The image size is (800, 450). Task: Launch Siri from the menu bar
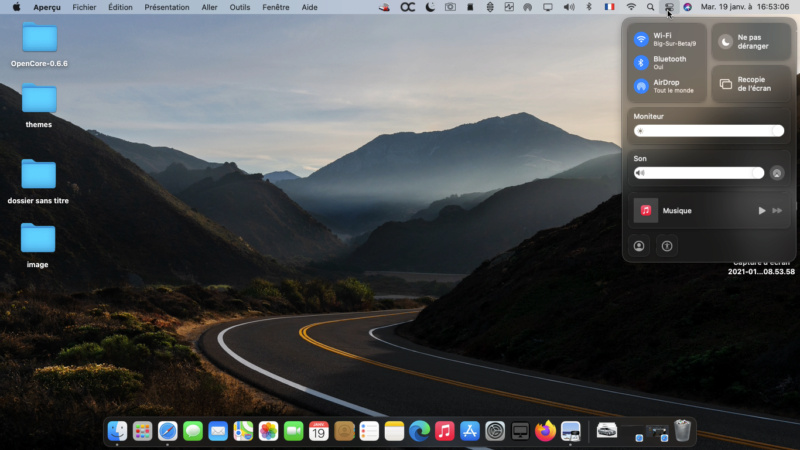687,7
